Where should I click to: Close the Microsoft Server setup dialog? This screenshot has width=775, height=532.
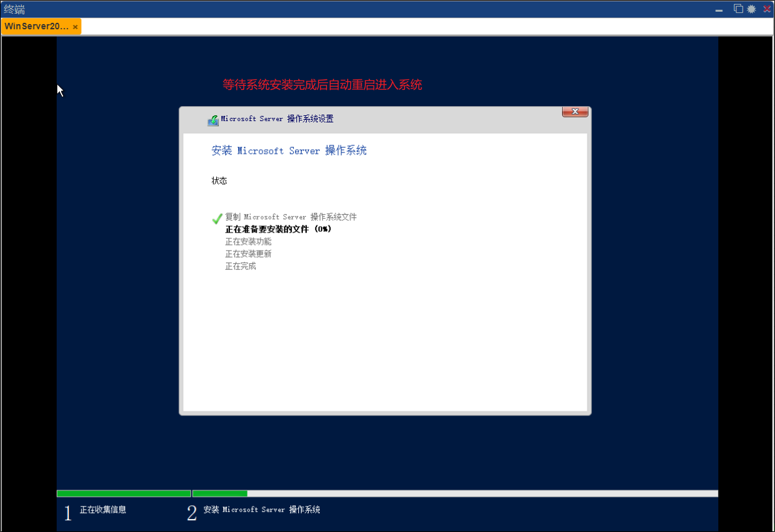(x=575, y=111)
